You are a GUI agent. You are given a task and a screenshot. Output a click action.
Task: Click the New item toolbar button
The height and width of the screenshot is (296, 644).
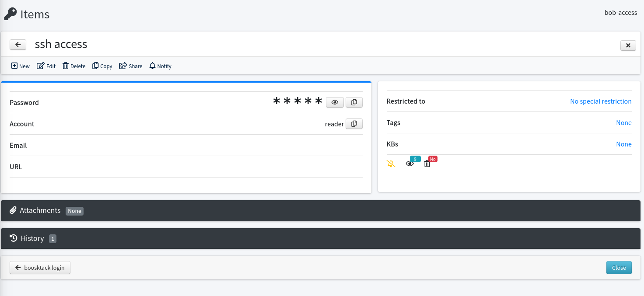point(20,66)
